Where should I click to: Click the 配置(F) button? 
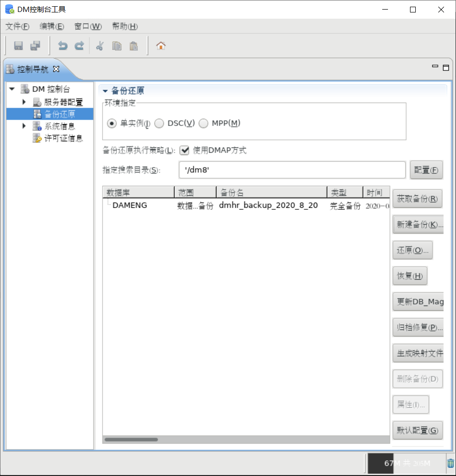[x=426, y=170]
